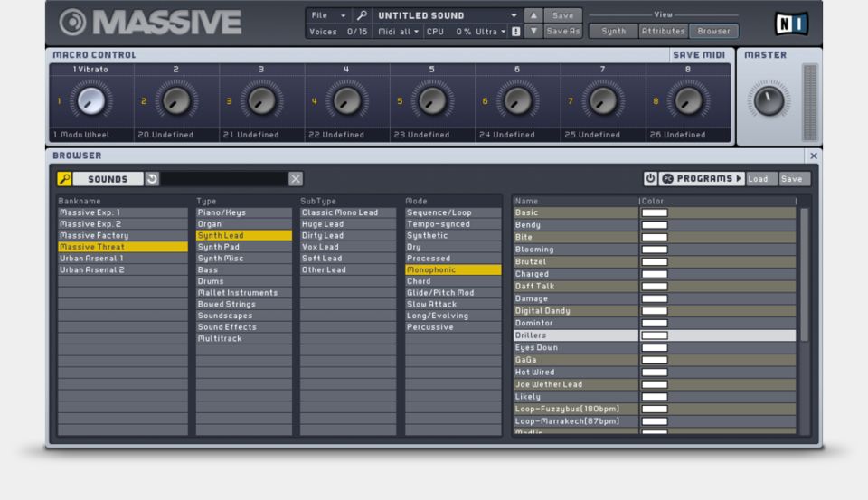Click the exclamation panic icon beside Ultra
The image size is (868, 500).
pyautogui.click(x=515, y=32)
